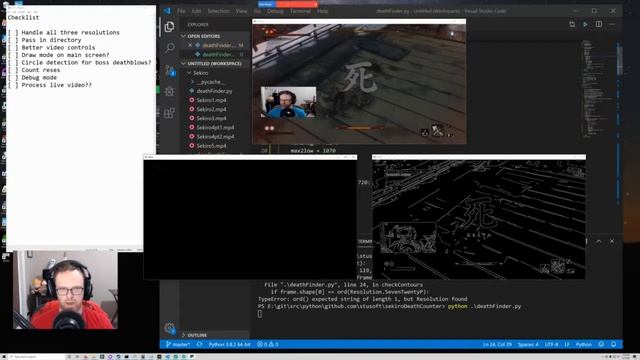The height and width of the screenshot is (360, 640).
Task: Open the Help menu
Action: (x=322, y=11)
